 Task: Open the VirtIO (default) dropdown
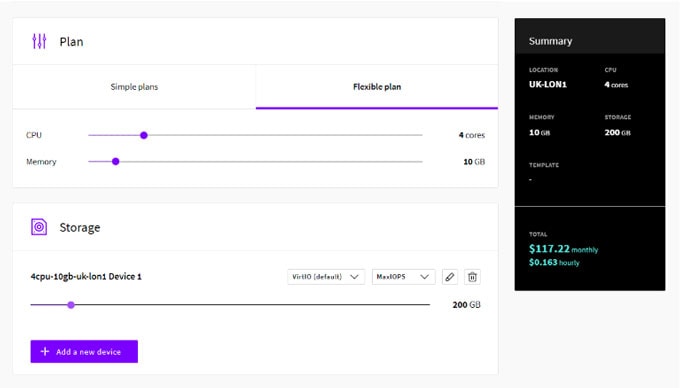(326, 277)
